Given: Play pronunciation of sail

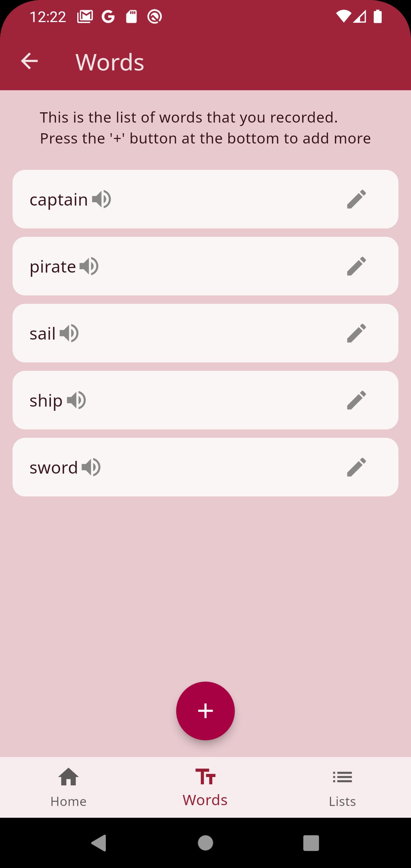Looking at the screenshot, I should pyautogui.click(x=69, y=333).
